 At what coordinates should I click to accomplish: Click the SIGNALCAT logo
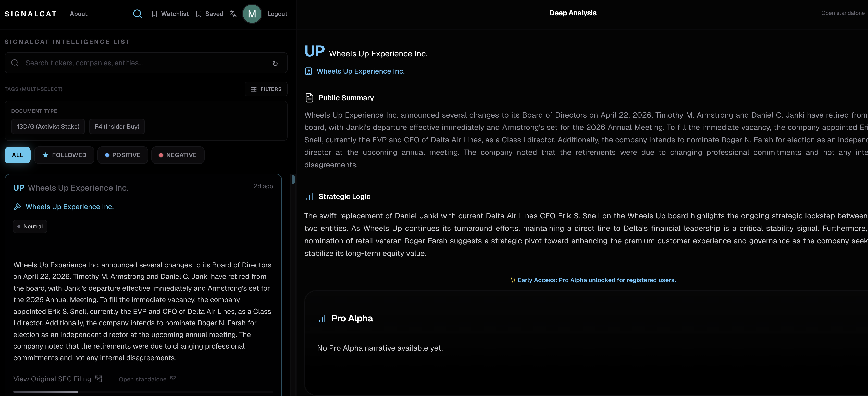coord(31,14)
